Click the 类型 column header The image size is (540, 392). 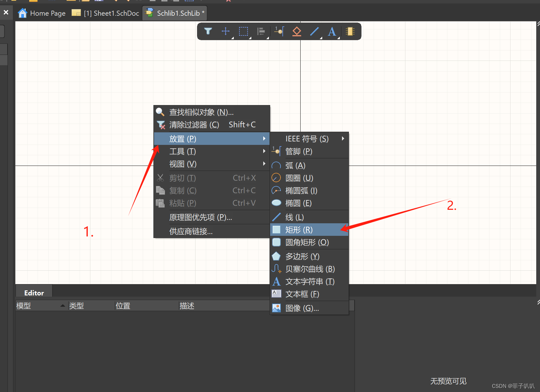coord(92,306)
